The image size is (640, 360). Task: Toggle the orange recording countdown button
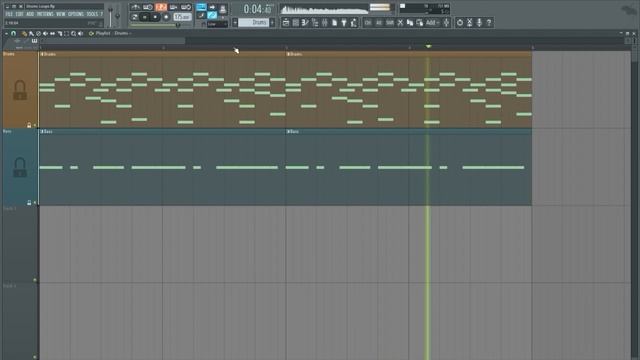coord(161,7)
